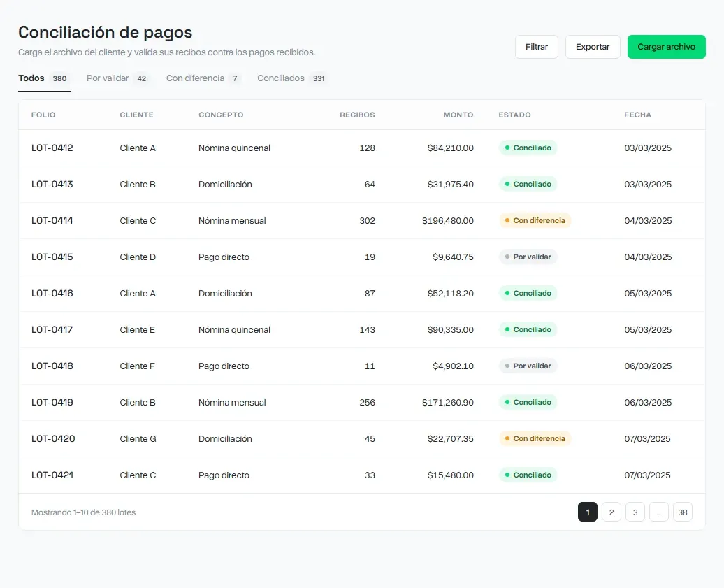Click the pagination ellipsis button
This screenshot has height=588, width=724.
coord(659,512)
